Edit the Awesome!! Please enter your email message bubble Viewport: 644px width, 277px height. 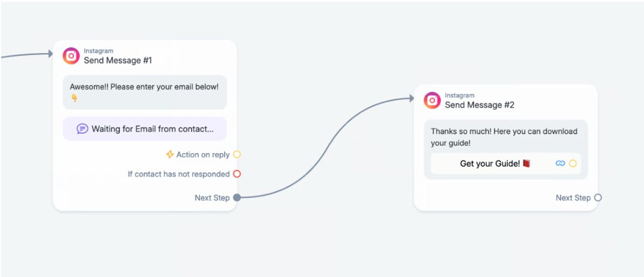[x=144, y=92]
